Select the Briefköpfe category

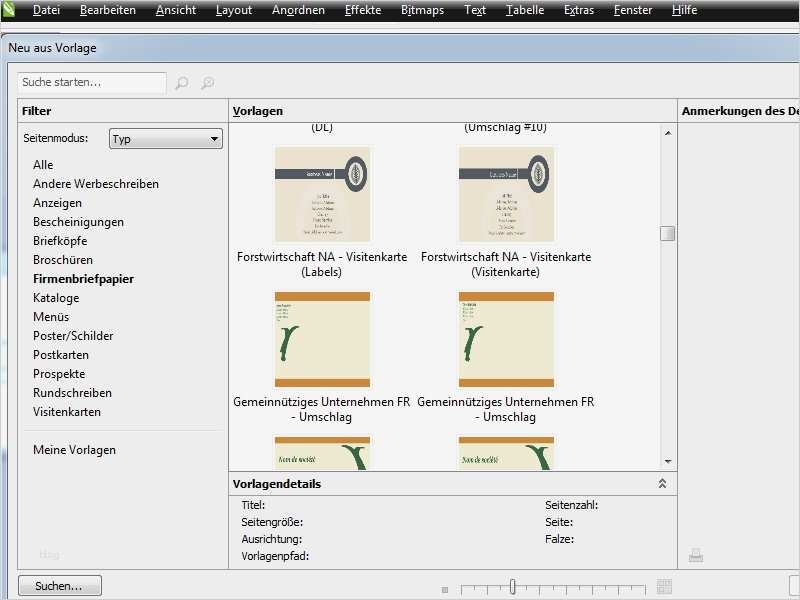(60, 240)
